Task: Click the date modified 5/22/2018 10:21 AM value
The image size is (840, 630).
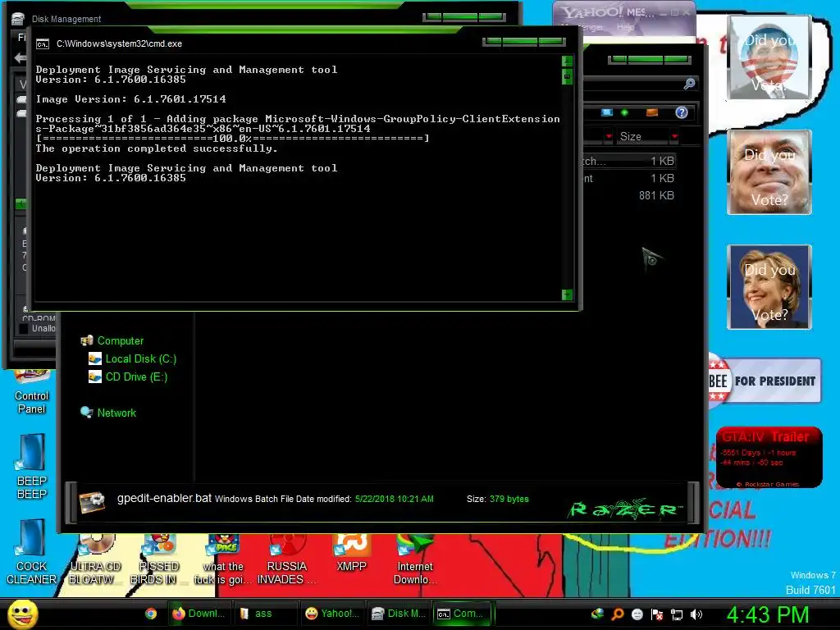Action: pos(395,500)
